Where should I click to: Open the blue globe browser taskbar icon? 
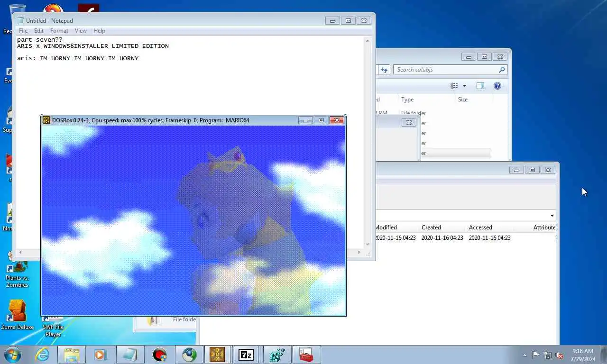(x=189, y=355)
